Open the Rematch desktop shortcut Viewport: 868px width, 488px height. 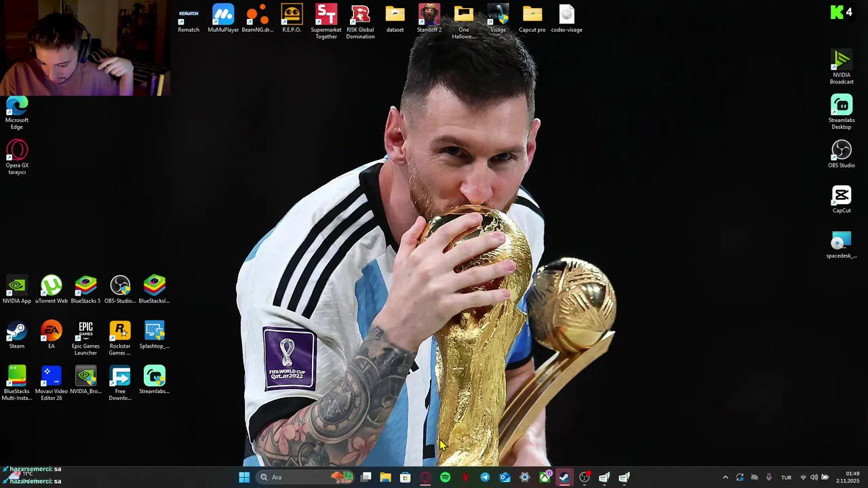click(x=189, y=19)
